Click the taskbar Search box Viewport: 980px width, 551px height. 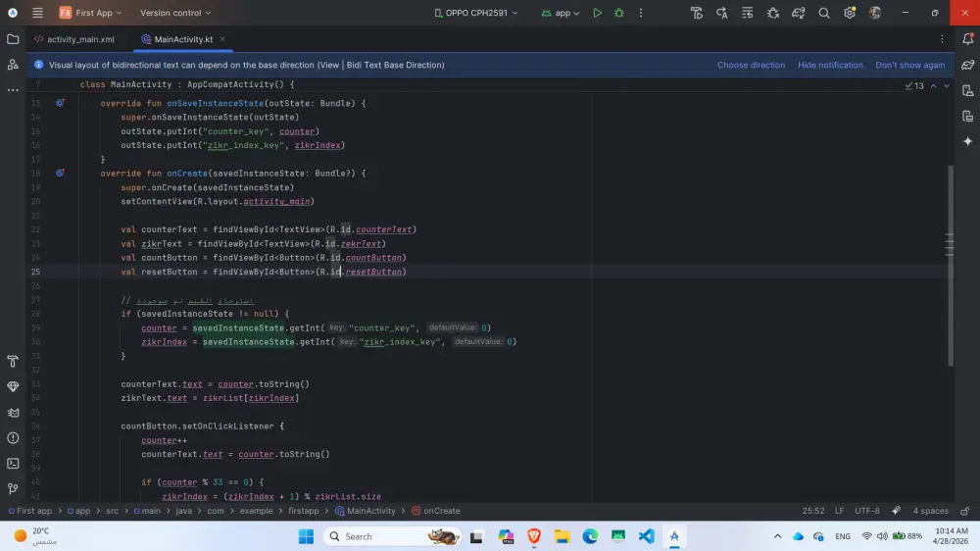point(392,536)
